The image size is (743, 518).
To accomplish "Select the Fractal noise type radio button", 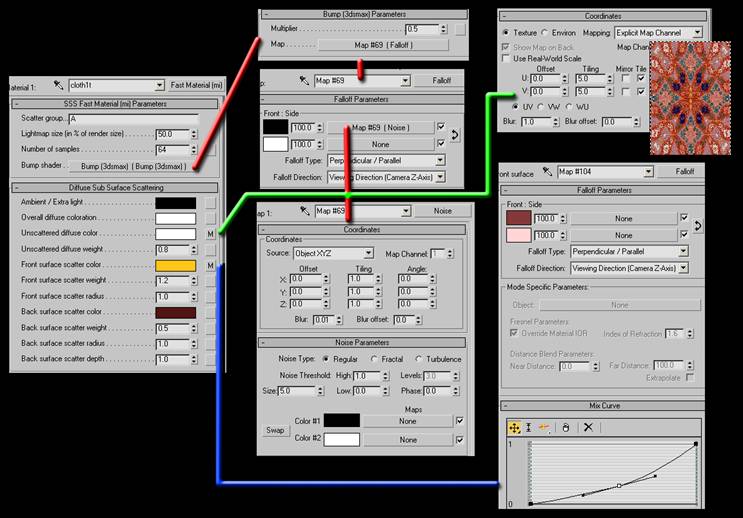I will tap(376, 359).
